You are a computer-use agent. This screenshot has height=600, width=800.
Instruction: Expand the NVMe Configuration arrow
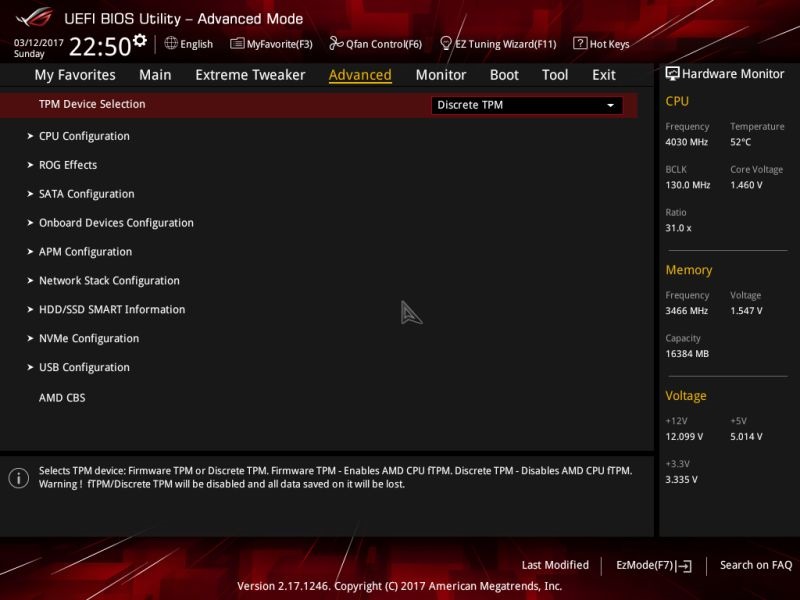point(30,338)
